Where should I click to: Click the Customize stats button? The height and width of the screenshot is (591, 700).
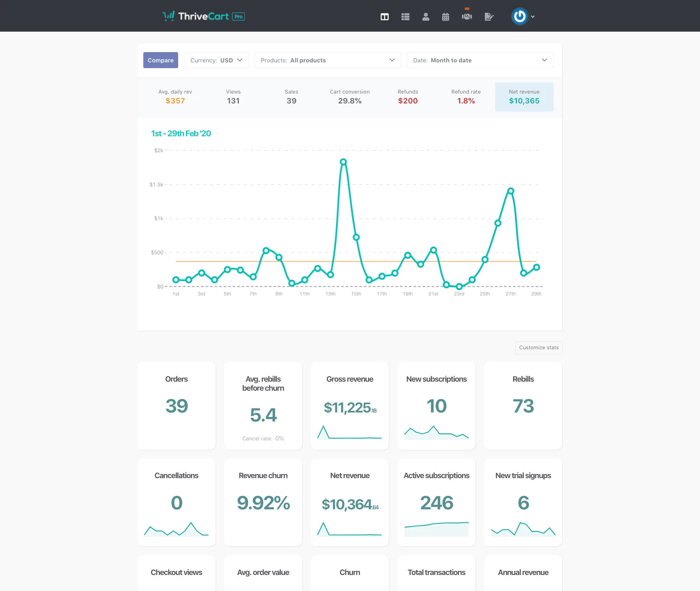coord(538,348)
